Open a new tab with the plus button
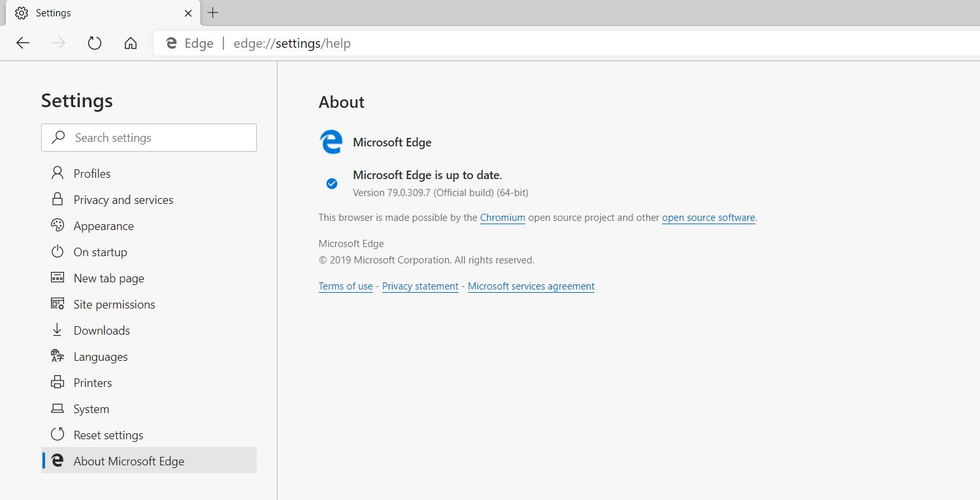 (212, 12)
